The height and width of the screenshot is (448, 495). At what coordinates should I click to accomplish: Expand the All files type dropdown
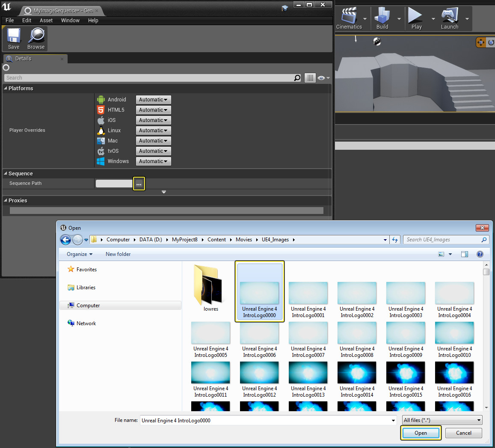tap(442, 420)
